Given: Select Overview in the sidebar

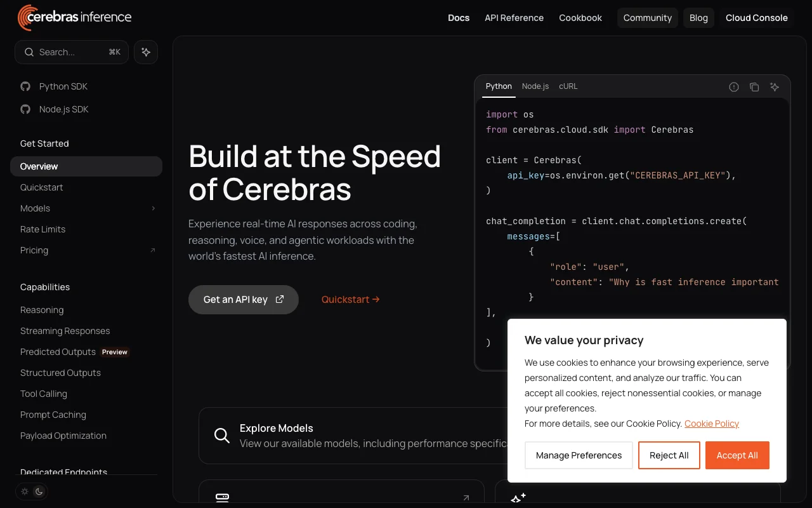Looking at the screenshot, I should point(86,166).
